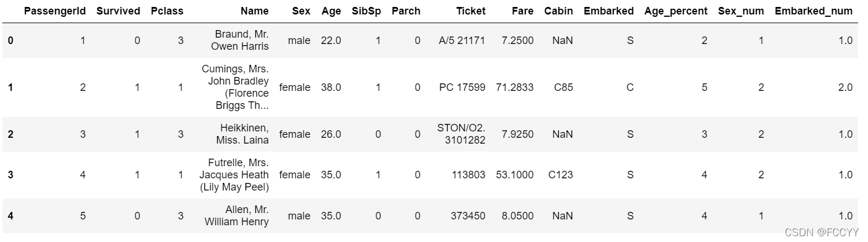
Task: Click the fare value 71.2833
Action: point(515,87)
